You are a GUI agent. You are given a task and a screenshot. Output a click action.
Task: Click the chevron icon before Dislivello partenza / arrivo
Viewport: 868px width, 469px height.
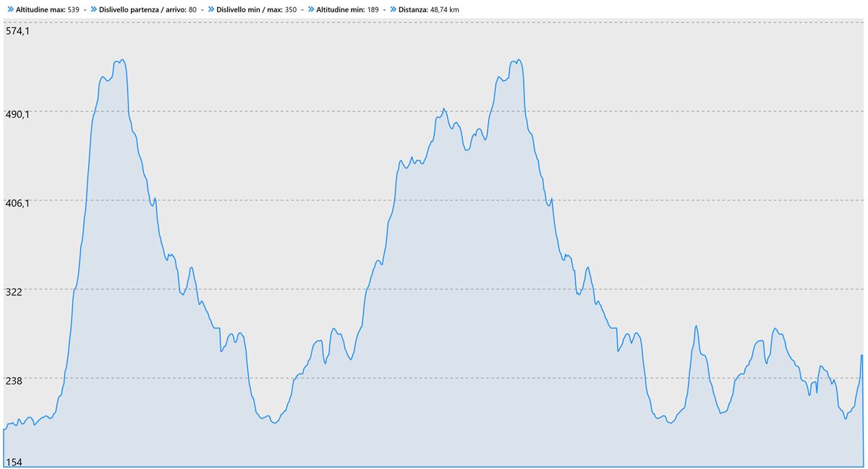pos(94,10)
